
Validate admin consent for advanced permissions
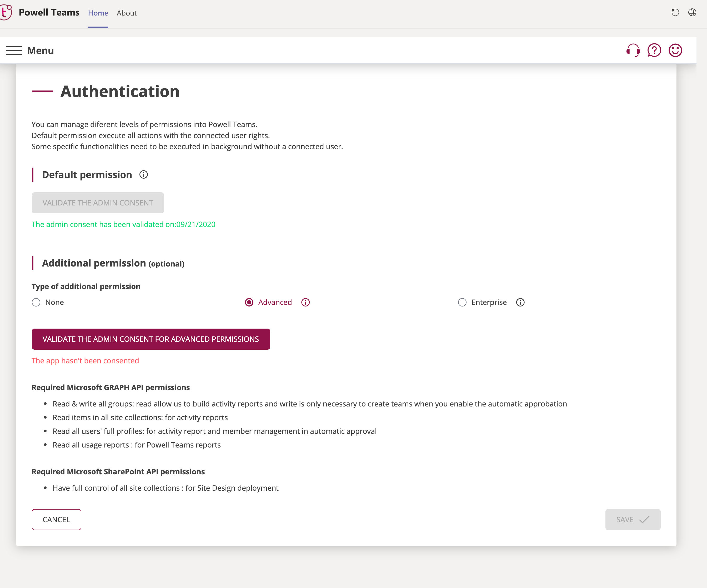(151, 339)
